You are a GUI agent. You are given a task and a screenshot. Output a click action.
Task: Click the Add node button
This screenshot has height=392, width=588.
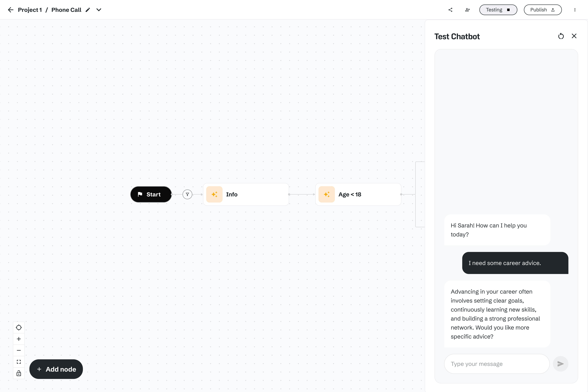tap(56, 369)
